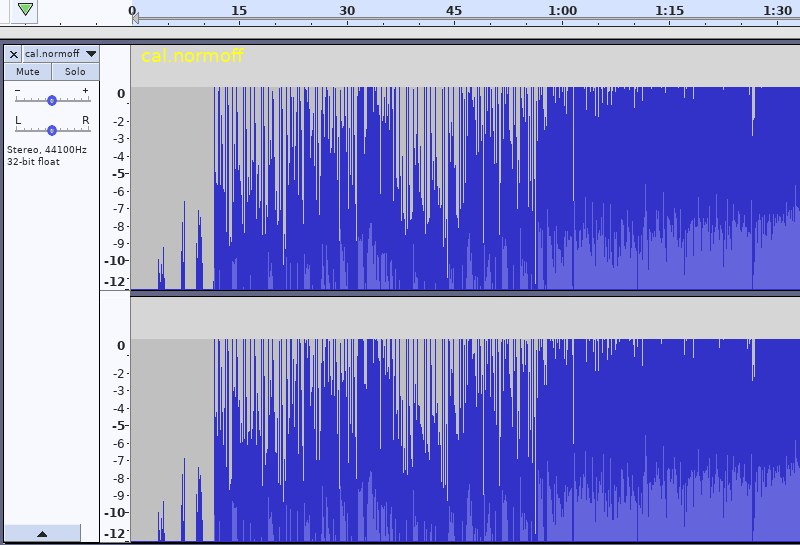The height and width of the screenshot is (545, 800).
Task: Click the -5 dB mark on the upper channel scale
Action: pos(118,174)
